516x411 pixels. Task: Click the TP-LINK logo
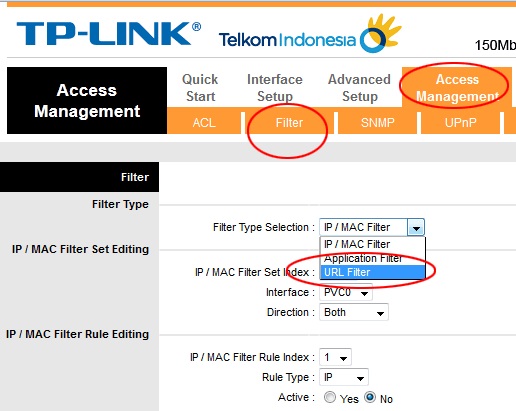[108, 33]
